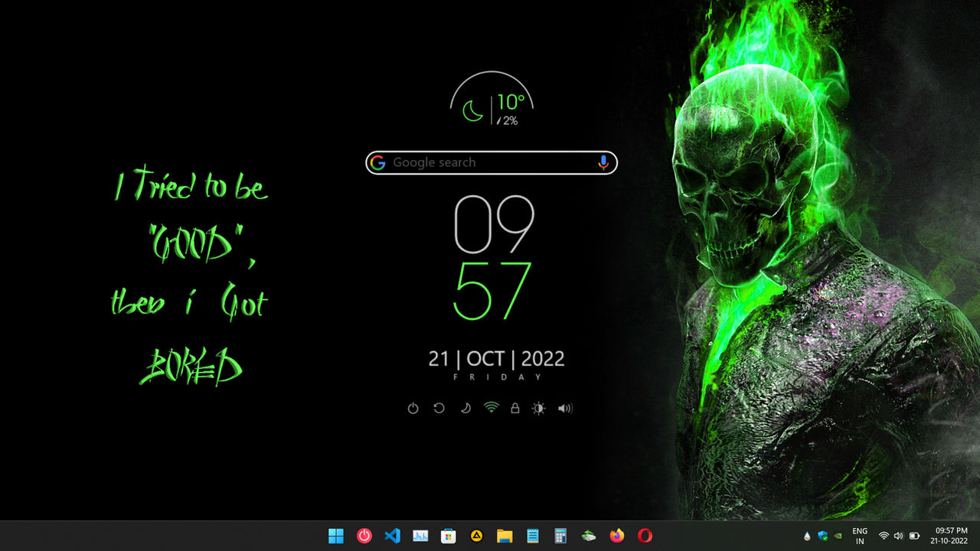The height and width of the screenshot is (551, 980).
Task: Toggle the widget Wi-Fi icon
Action: click(x=491, y=408)
